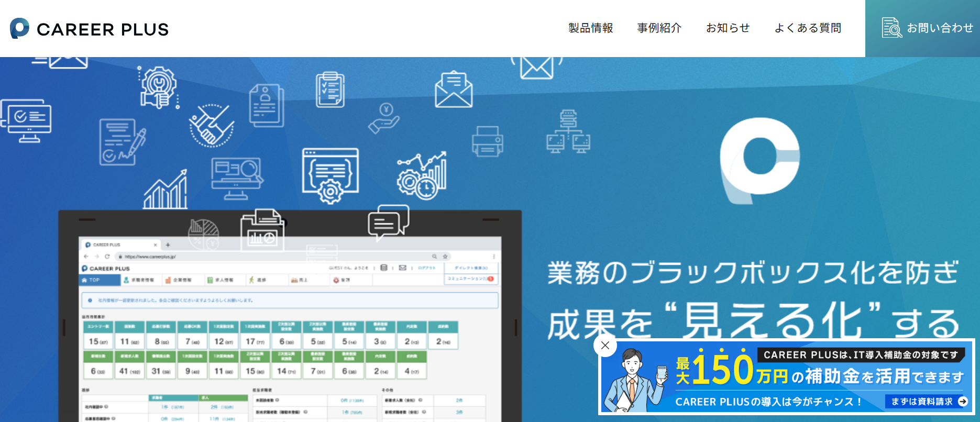The height and width of the screenshot is (422, 980).
Task: Go to the 事例紹介 page
Action: click(x=659, y=28)
